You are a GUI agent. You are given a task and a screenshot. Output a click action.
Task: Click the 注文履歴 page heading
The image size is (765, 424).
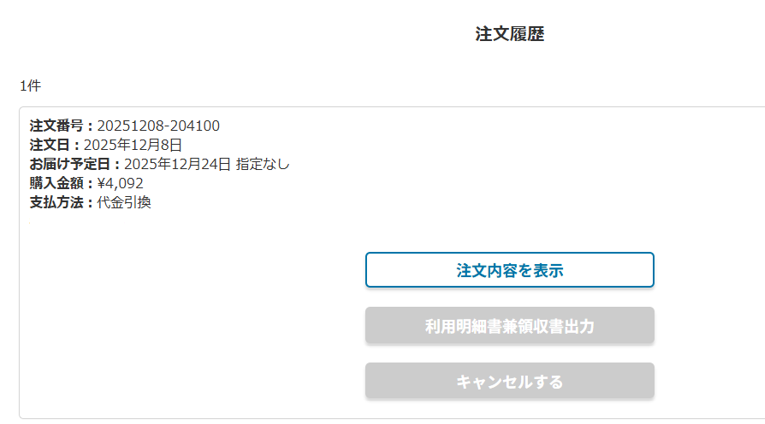coord(509,34)
